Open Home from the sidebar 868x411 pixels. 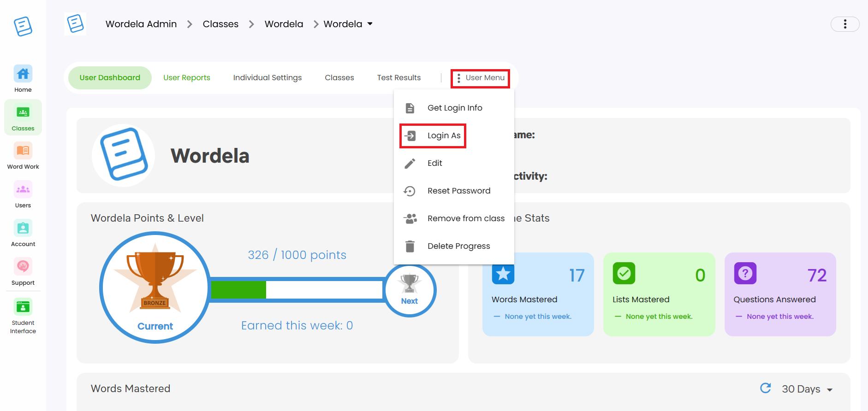pyautogui.click(x=23, y=79)
